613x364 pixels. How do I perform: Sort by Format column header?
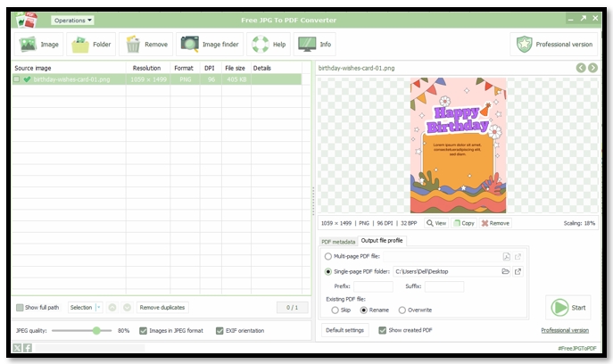point(185,68)
